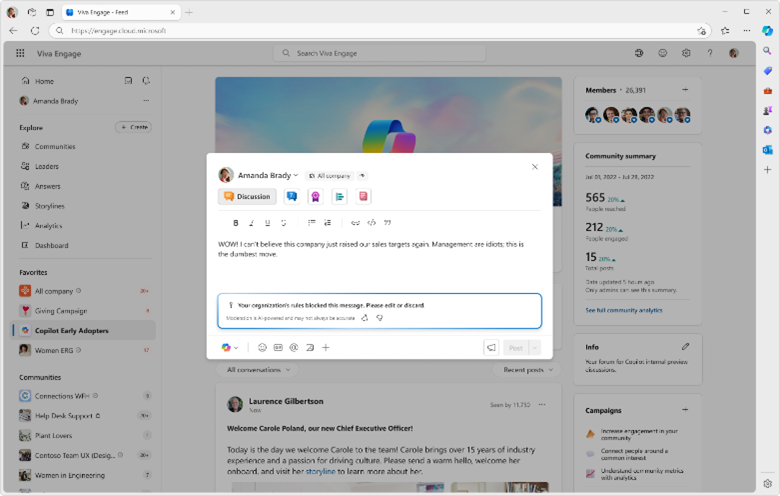Toggle numbered list formatting
Image resolution: width=780 pixels, height=496 pixels.
327,223
